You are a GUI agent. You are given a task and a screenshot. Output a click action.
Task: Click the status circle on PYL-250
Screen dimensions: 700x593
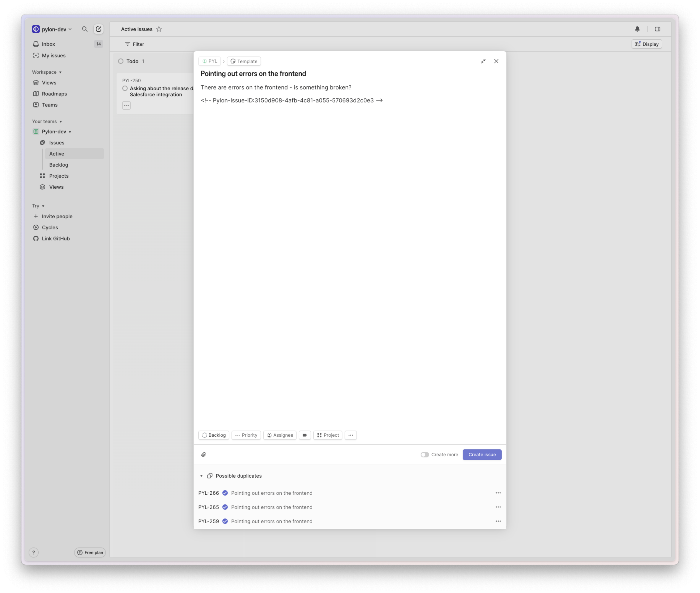(125, 88)
